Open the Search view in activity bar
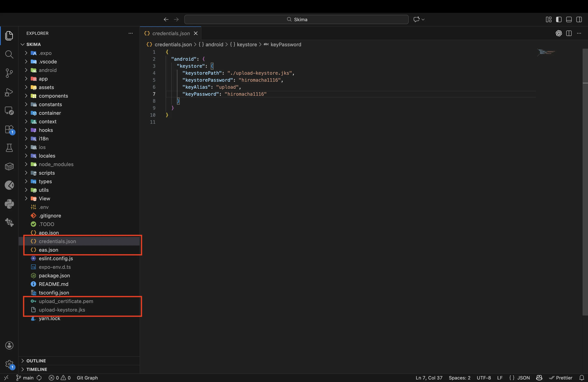This screenshot has height=382, width=588. [9, 54]
